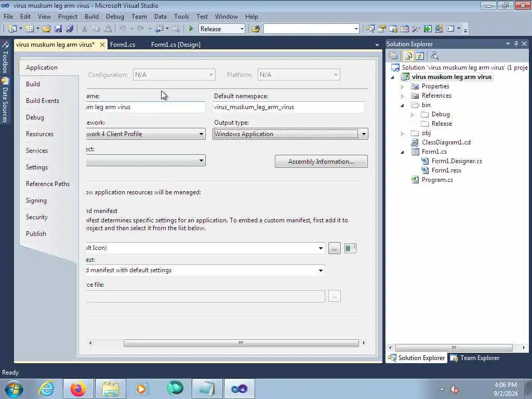This screenshot has height=399, width=532.
Task: Click the Save floppy disk icon
Action: tap(58, 29)
